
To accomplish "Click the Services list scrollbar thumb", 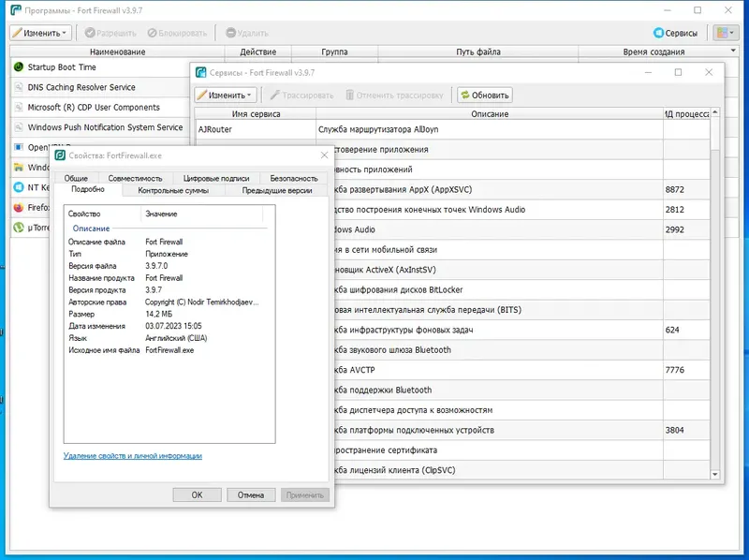I will (715, 134).
